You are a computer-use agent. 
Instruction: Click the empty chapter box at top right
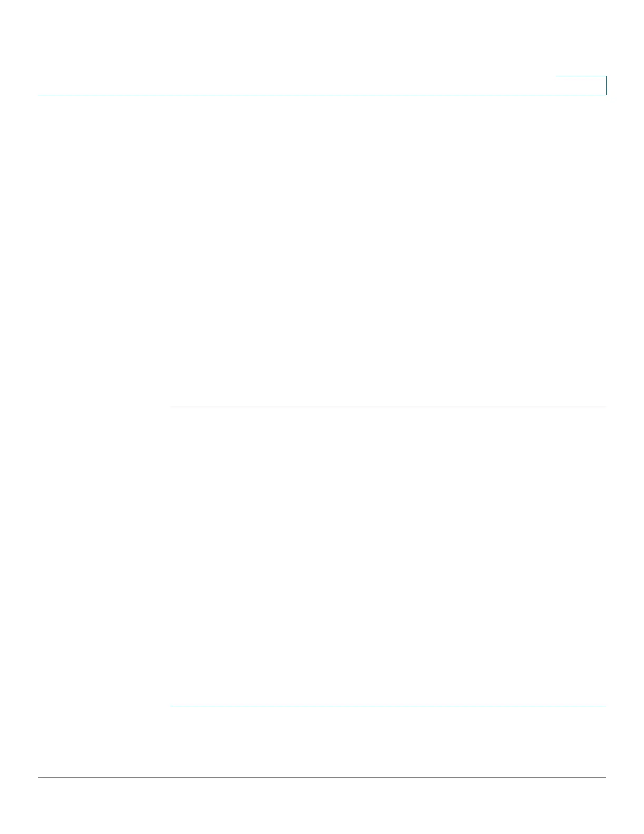pos(581,85)
